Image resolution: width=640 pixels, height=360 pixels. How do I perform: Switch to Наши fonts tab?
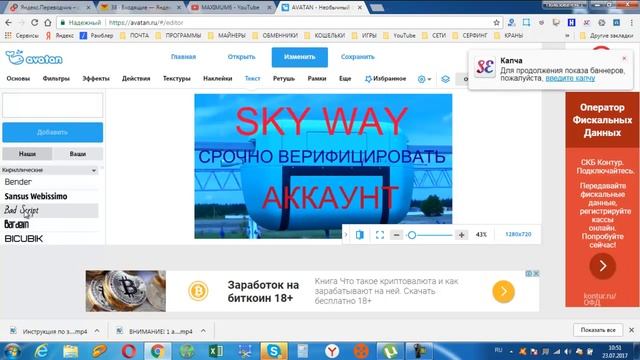tap(27, 154)
